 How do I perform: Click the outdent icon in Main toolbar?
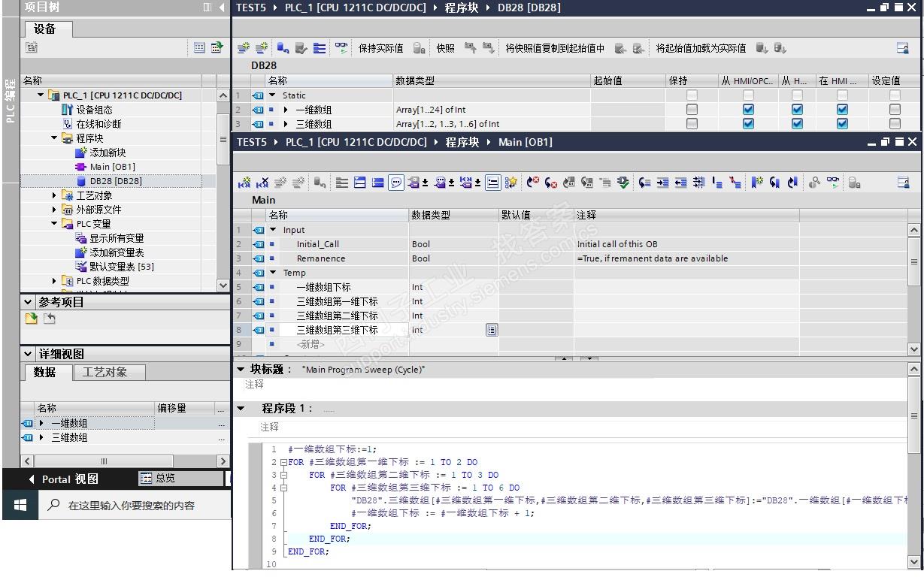(680, 182)
